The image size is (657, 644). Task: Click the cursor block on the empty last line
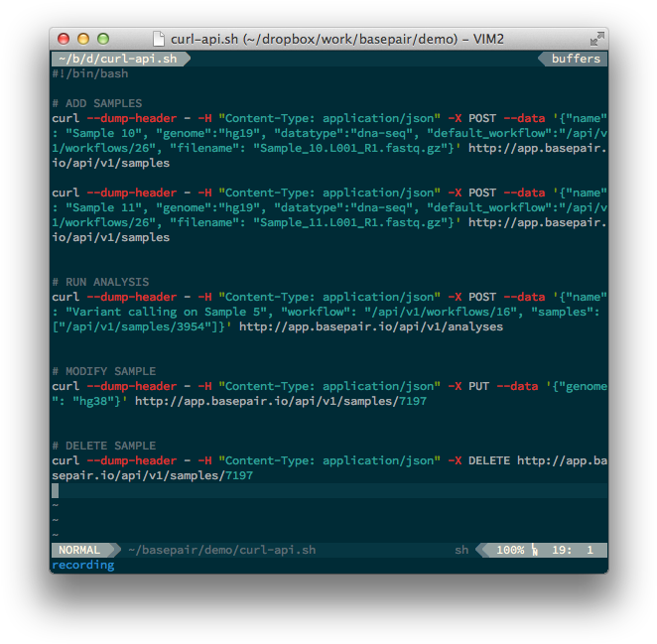coord(56,490)
